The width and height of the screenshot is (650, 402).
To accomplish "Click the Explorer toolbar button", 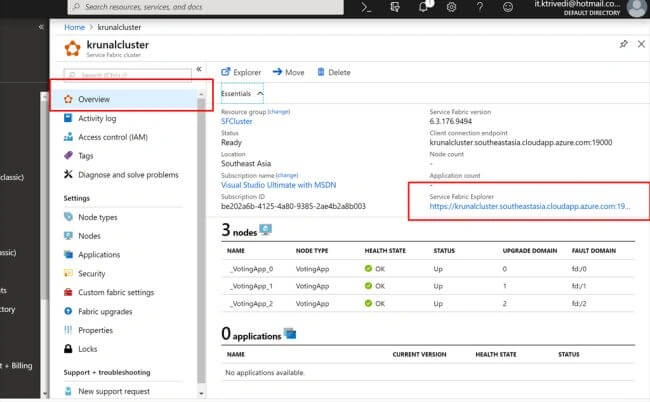I will 241,72.
